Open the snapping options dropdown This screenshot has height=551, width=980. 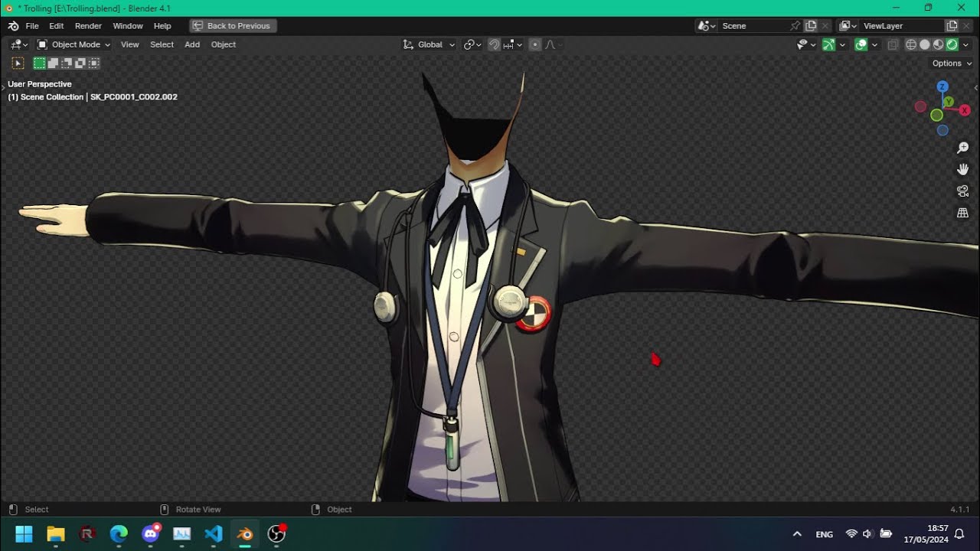(513, 44)
